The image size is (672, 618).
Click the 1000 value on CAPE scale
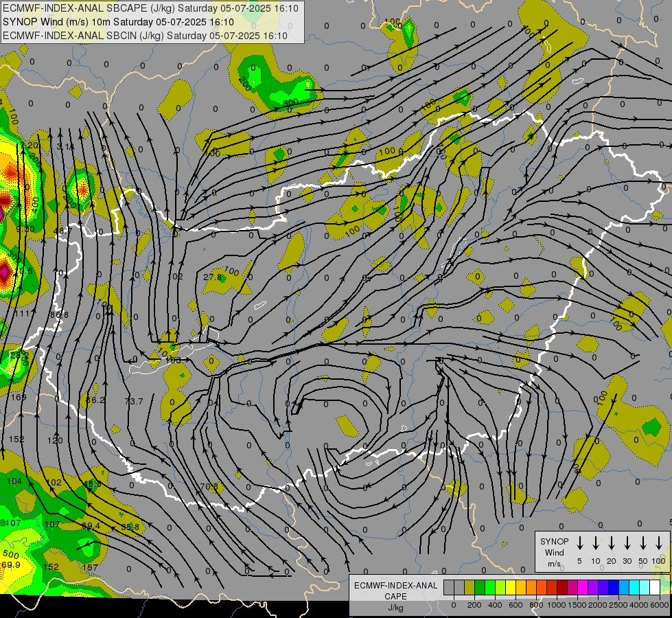[556, 605]
